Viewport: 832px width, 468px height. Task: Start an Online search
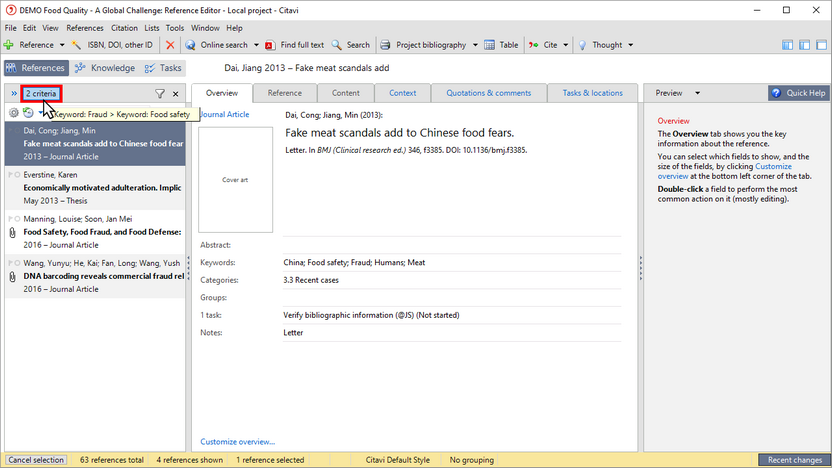(216, 45)
